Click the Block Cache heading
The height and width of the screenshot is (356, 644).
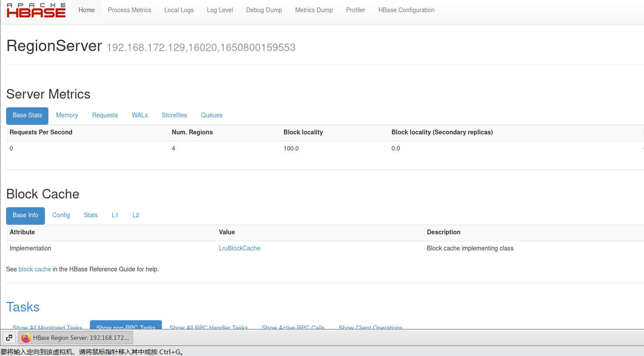coord(43,194)
